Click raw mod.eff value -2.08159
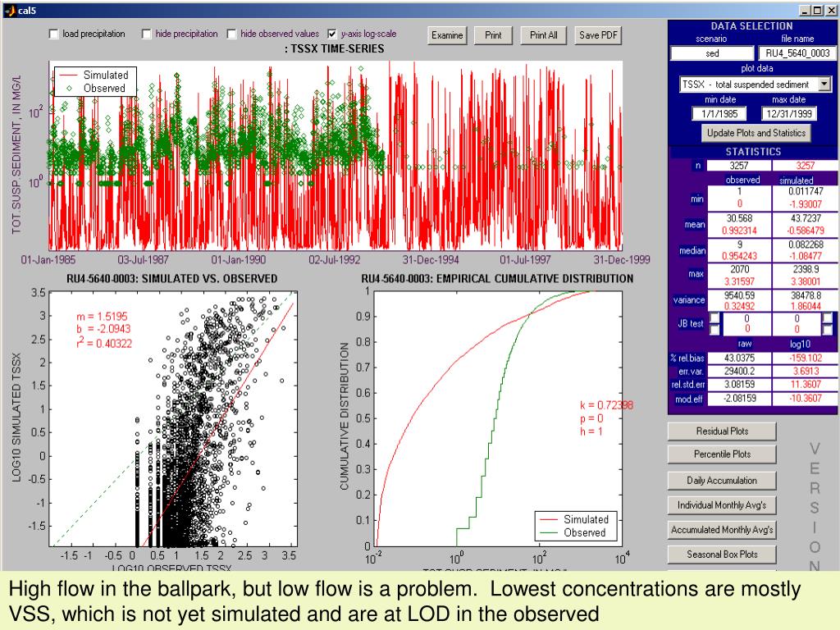 [x=739, y=399]
